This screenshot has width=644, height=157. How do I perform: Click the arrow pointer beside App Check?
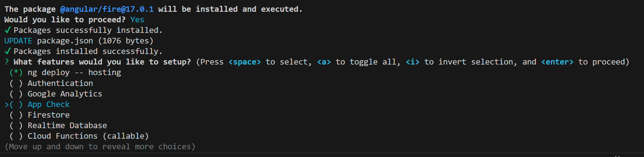click(7, 105)
